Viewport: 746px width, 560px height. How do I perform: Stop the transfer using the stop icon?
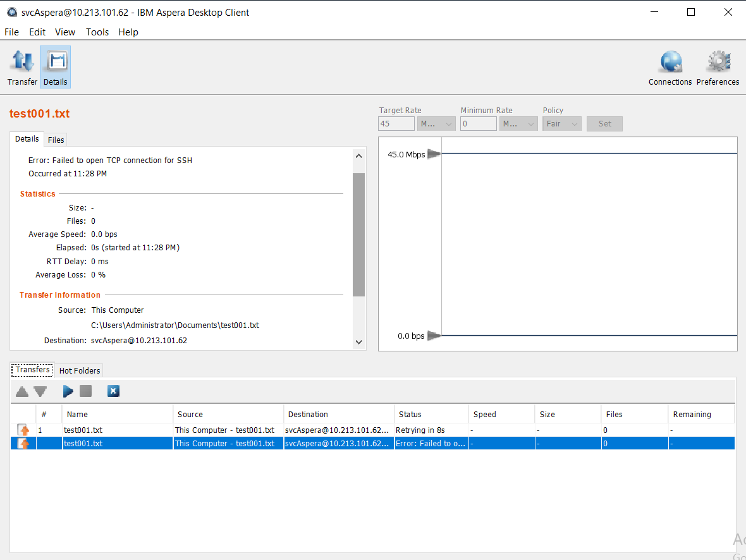(86, 392)
